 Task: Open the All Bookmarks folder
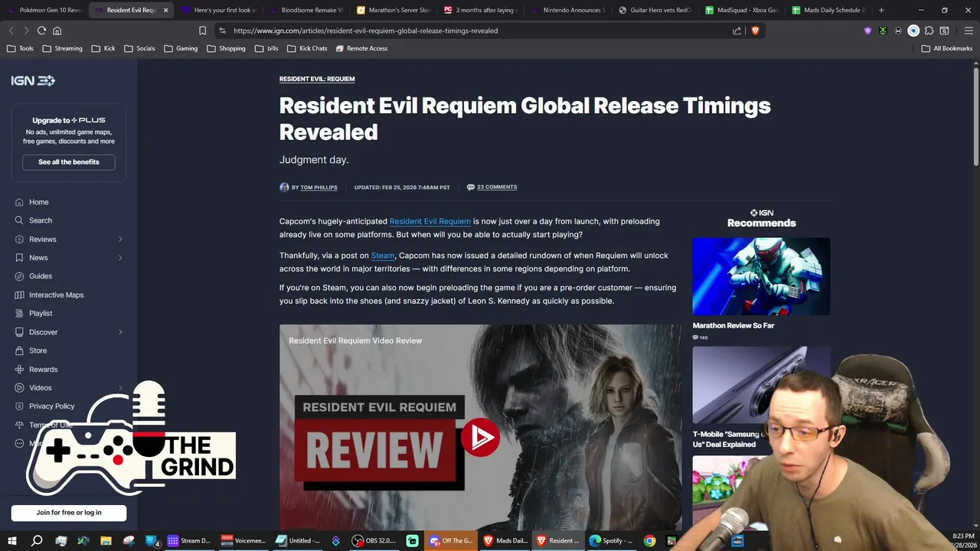(947, 48)
